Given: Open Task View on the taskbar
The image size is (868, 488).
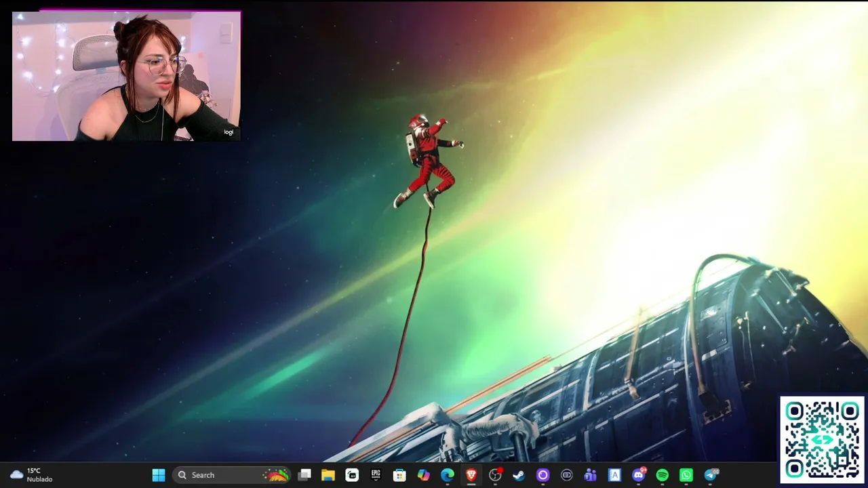Looking at the screenshot, I should point(304,475).
